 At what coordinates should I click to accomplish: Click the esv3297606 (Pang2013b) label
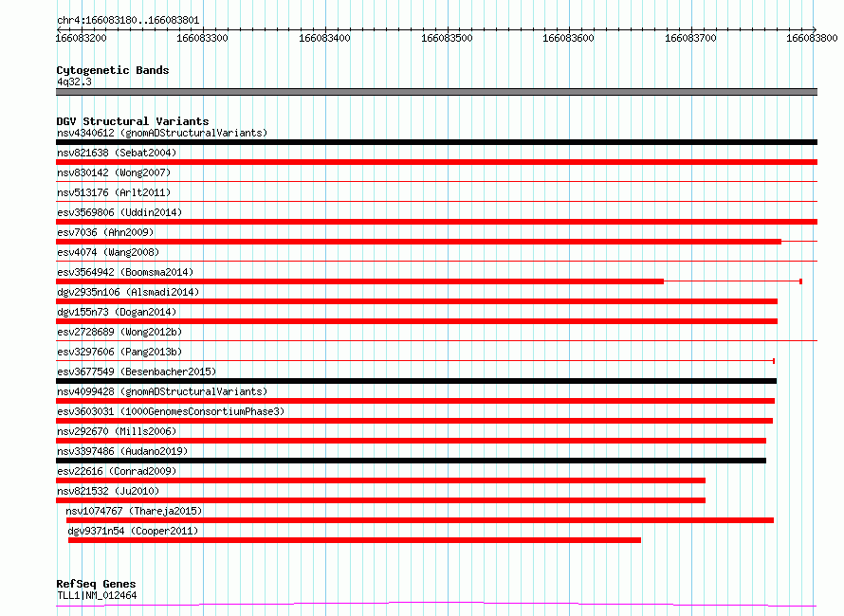(119, 352)
